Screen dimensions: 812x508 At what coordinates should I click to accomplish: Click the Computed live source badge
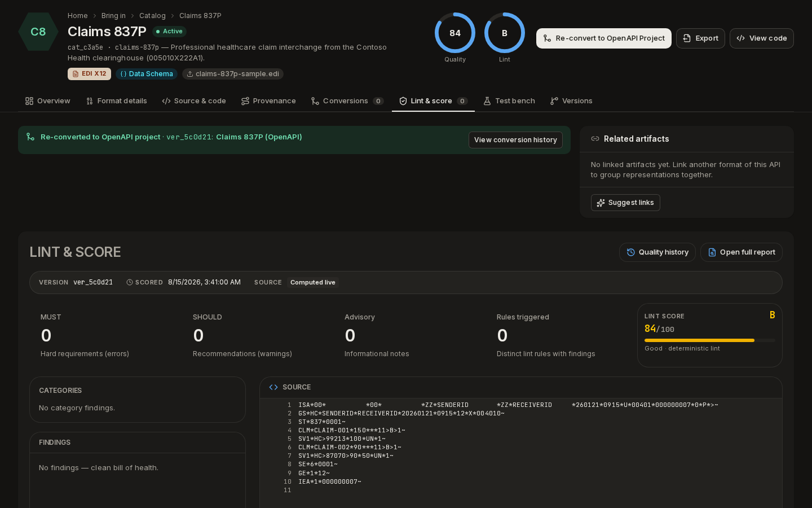point(313,283)
